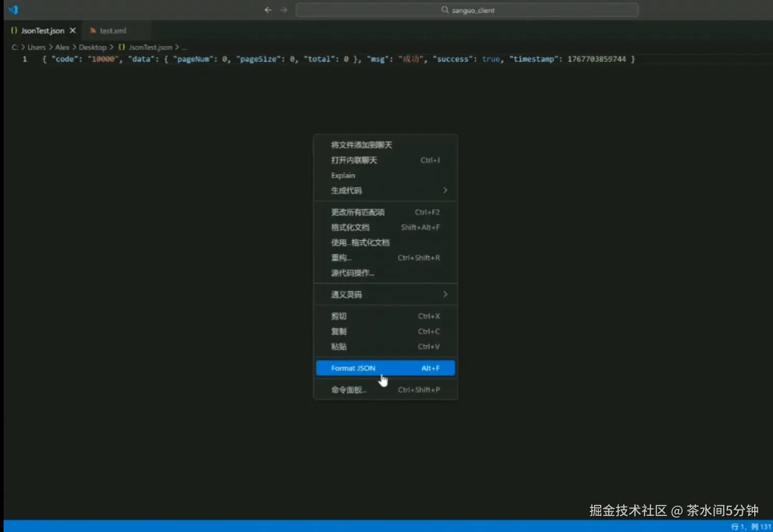The width and height of the screenshot is (773, 532).
Task: Open the Desktop breadcrumb folder dropdown
Action: click(92, 47)
